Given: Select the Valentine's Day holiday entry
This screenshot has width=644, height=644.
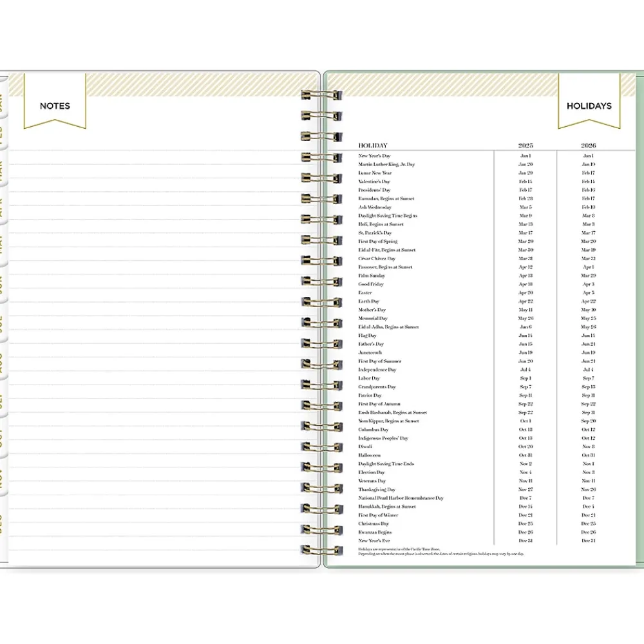Looking at the screenshot, I should [374, 182].
